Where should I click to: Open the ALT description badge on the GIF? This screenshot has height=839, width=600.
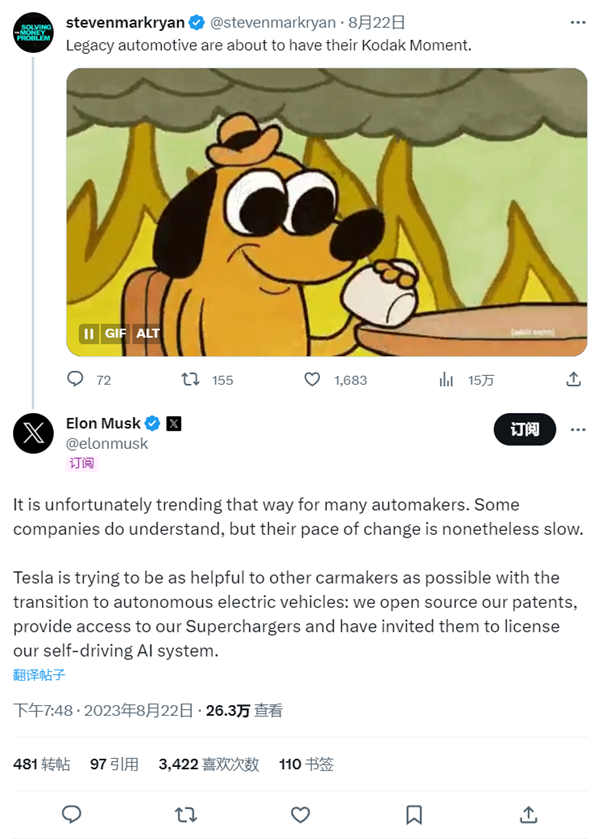pyautogui.click(x=148, y=334)
